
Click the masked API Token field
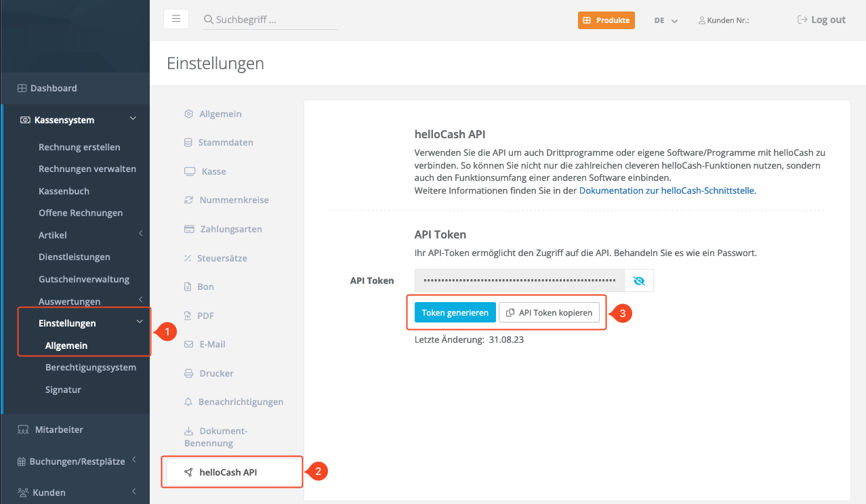[520, 280]
